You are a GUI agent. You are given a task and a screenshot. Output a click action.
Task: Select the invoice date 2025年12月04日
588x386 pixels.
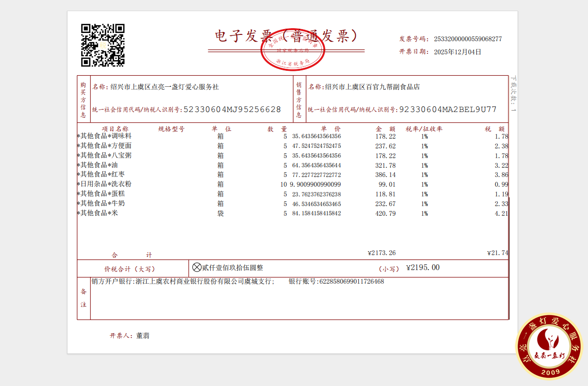point(457,52)
